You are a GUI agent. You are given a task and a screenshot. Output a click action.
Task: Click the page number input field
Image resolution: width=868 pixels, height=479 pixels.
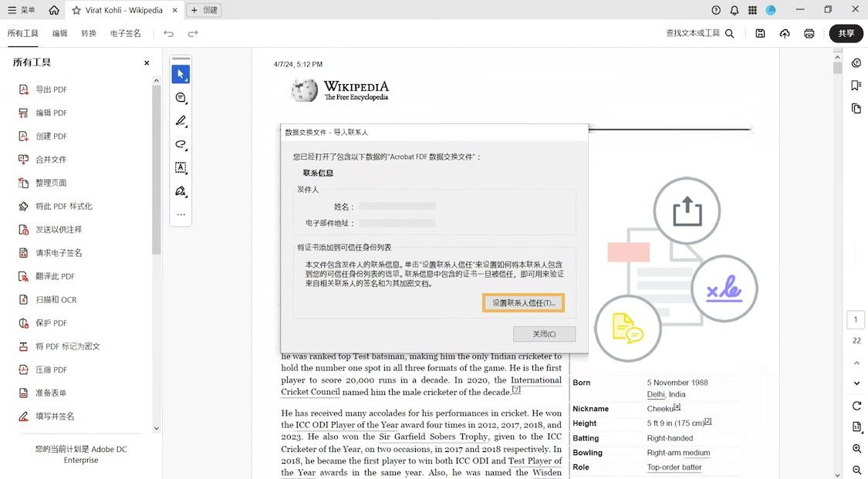pos(856,319)
